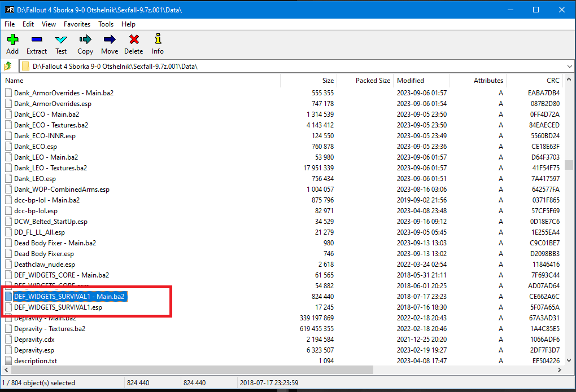Screen dimensions: 576x392
Task: Open the address bar path dropdown
Action: [x=569, y=66]
